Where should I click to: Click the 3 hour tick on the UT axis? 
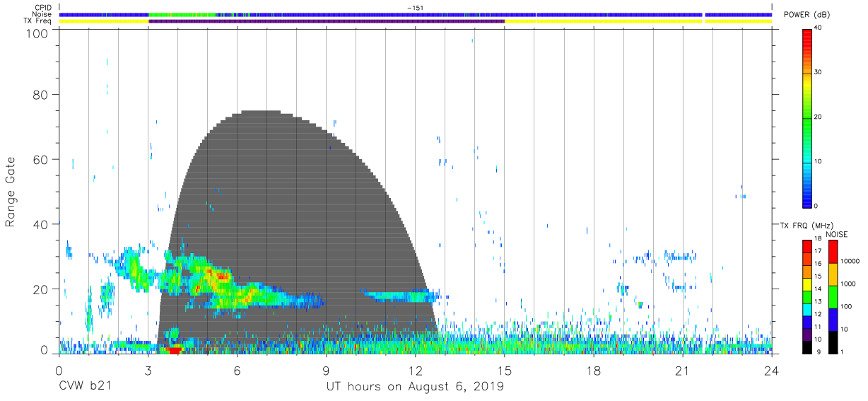click(x=148, y=370)
